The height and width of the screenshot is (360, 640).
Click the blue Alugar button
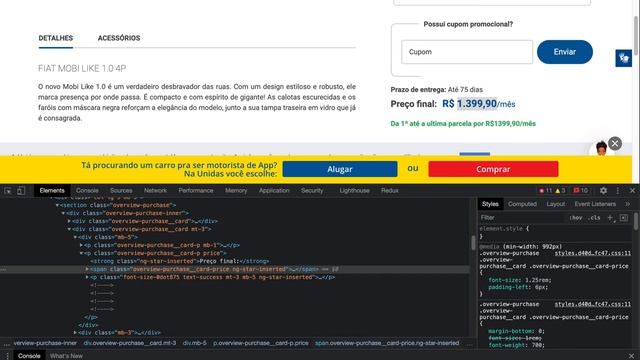click(340, 169)
